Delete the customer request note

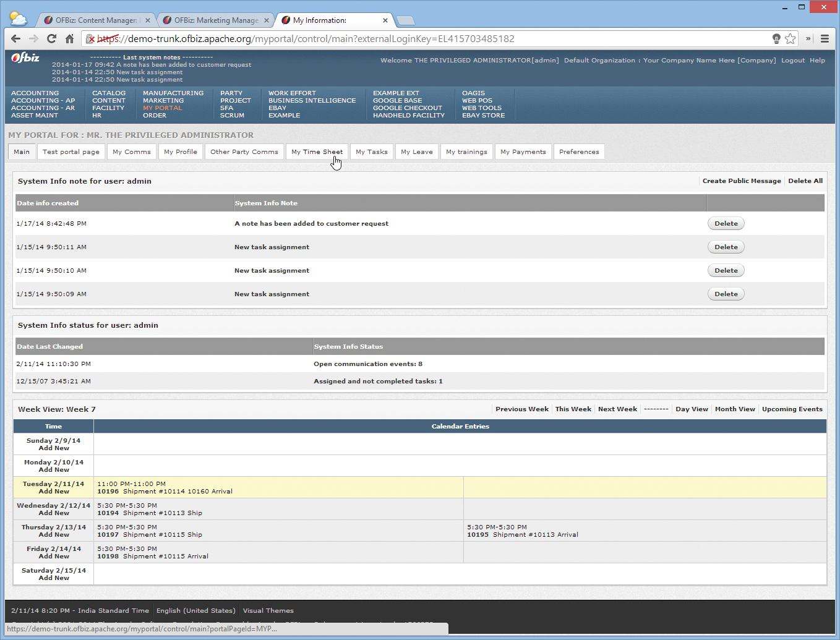coord(725,223)
